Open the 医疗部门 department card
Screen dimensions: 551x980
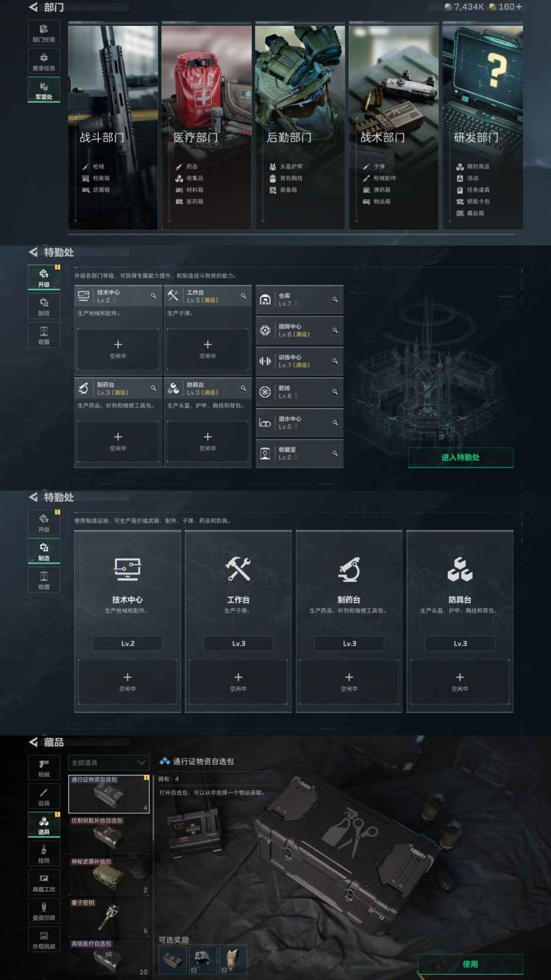[206, 127]
